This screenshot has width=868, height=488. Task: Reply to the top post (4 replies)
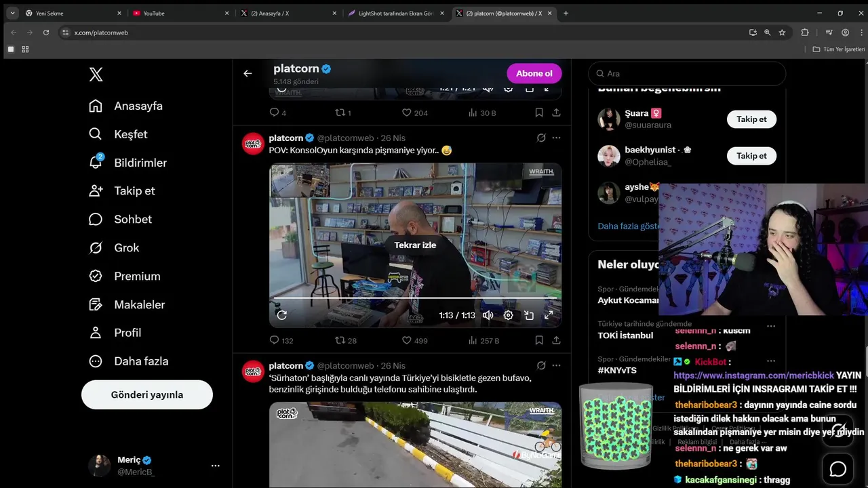tap(277, 113)
